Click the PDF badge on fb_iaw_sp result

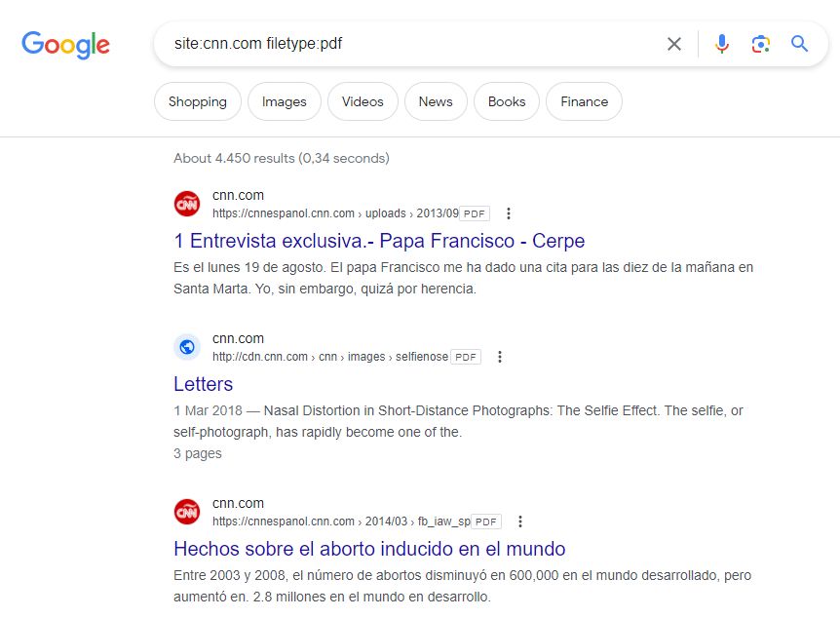coord(486,522)
